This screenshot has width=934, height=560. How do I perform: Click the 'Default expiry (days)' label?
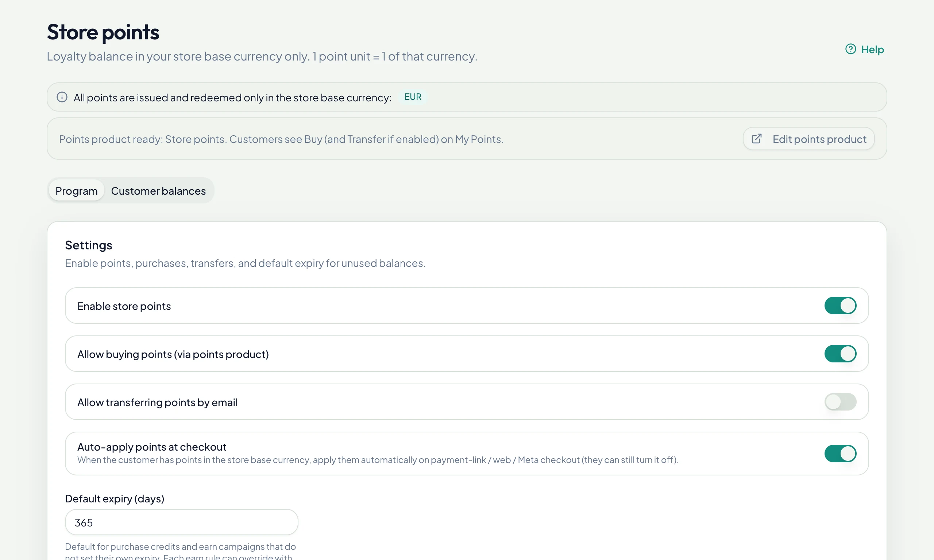point(115,498)
